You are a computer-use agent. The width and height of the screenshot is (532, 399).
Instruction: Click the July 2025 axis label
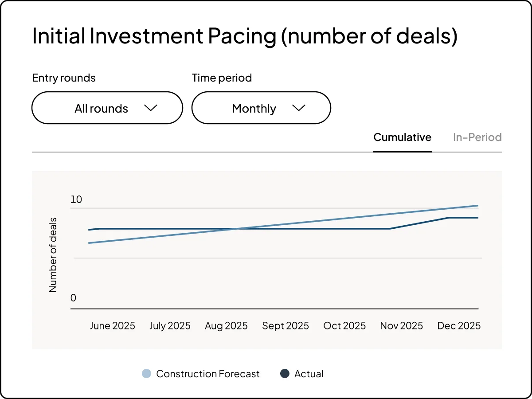[170, 326]
